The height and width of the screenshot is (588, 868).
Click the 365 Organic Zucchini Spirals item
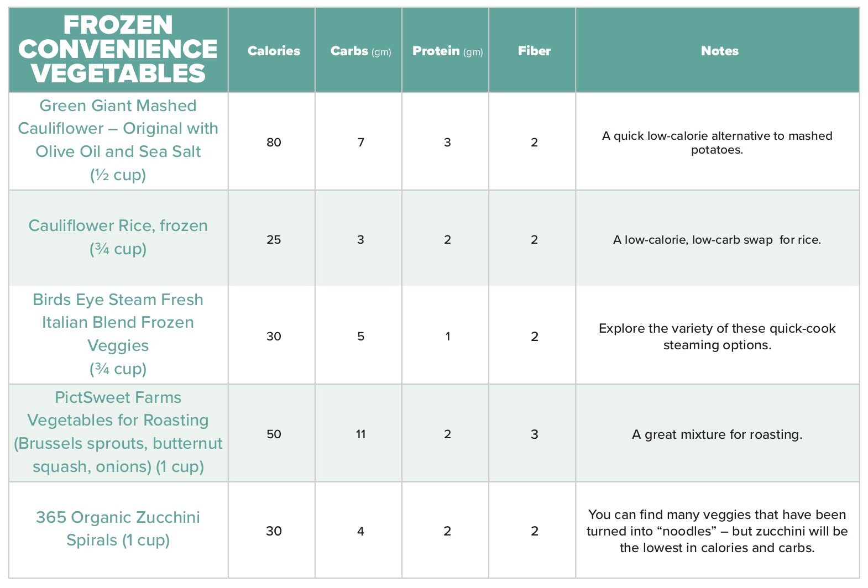tap(118, 529)
